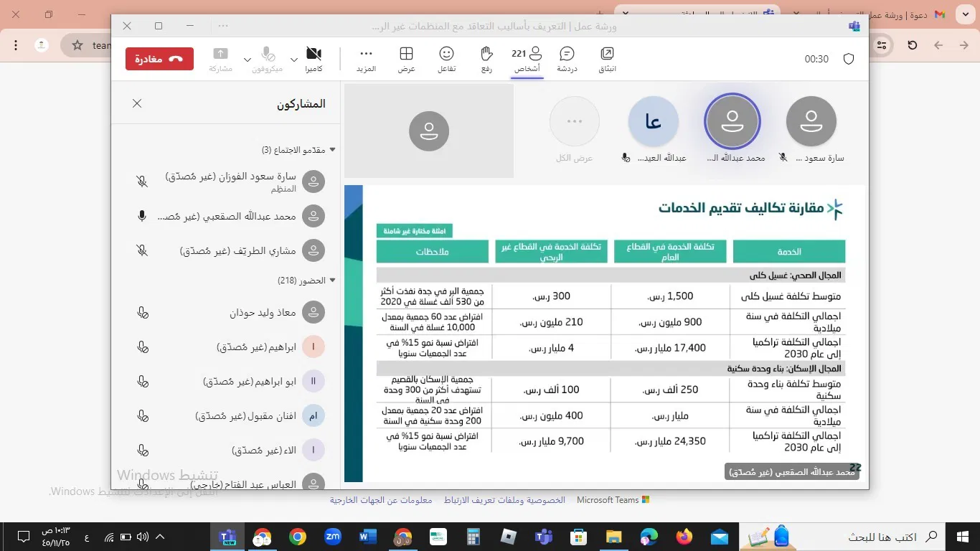Image resolution: width=980 pixels, height=551 pixels.
Task: Open the View (عرض) layout options
Action: pyautogui.click(x=407, y=60)
